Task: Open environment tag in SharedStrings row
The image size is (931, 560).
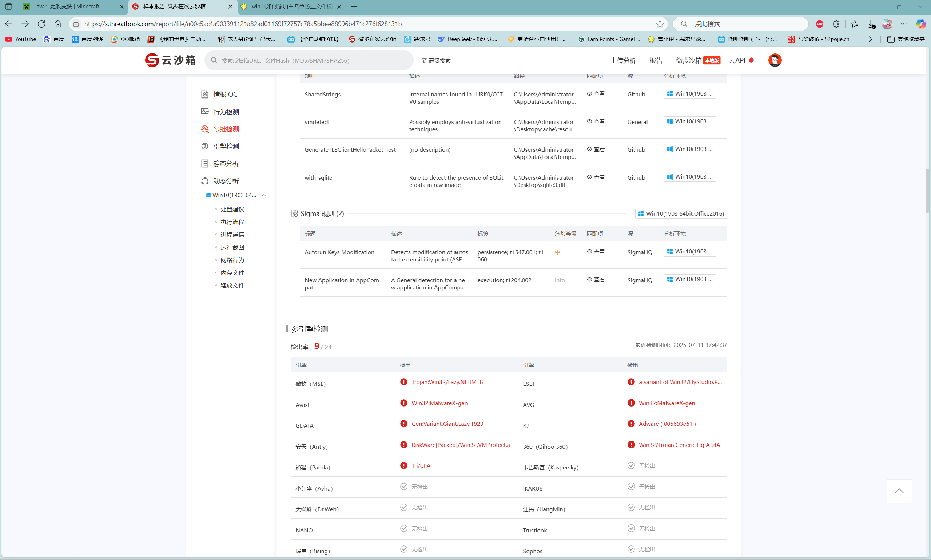Action: (690, 93)
